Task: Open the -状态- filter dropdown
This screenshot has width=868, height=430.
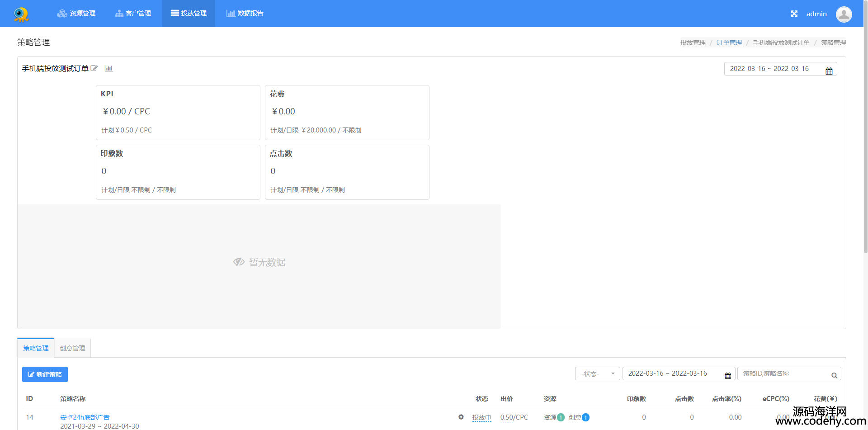Action: (597, 373)
